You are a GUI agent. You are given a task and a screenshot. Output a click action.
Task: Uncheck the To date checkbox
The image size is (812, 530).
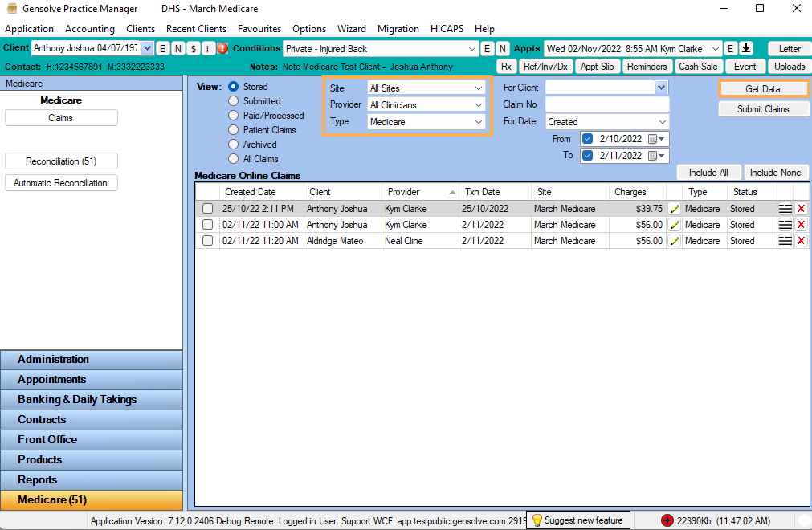(x=587, y=155)
